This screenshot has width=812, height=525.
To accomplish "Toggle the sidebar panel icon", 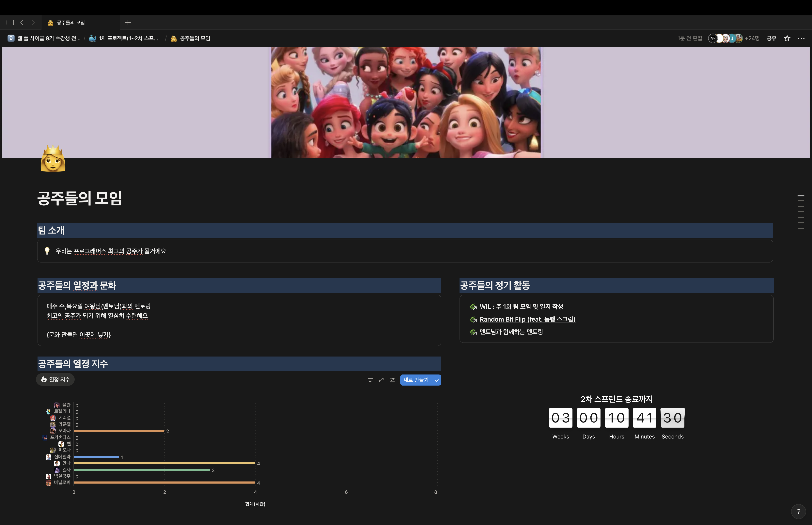I will (10, 23).
